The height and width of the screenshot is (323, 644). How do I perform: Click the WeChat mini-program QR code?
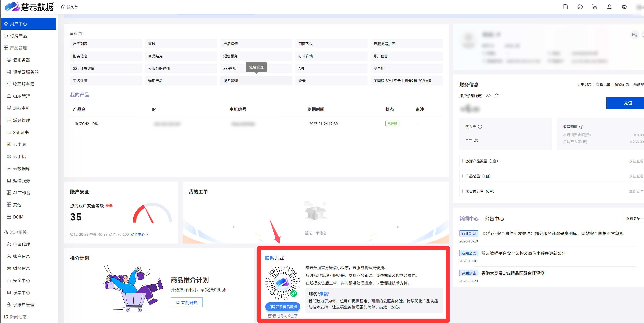(283, 282)
